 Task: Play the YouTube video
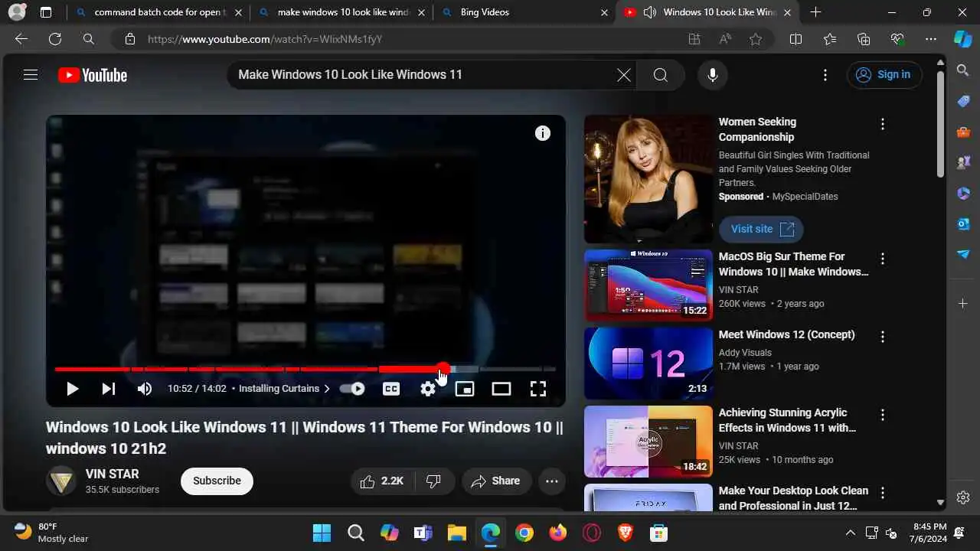point(72,389)
